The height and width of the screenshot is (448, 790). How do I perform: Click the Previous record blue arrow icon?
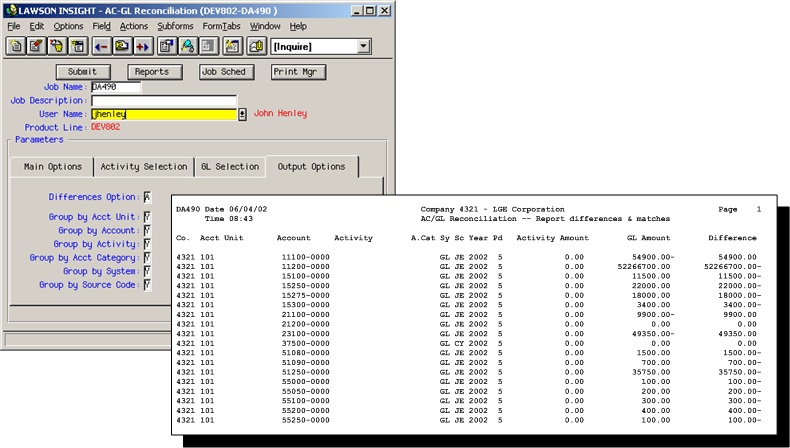pos(101,46)
